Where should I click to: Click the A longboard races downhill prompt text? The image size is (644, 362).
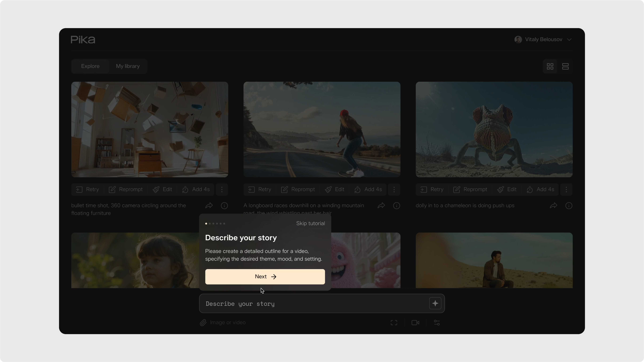tap(304, 208)
